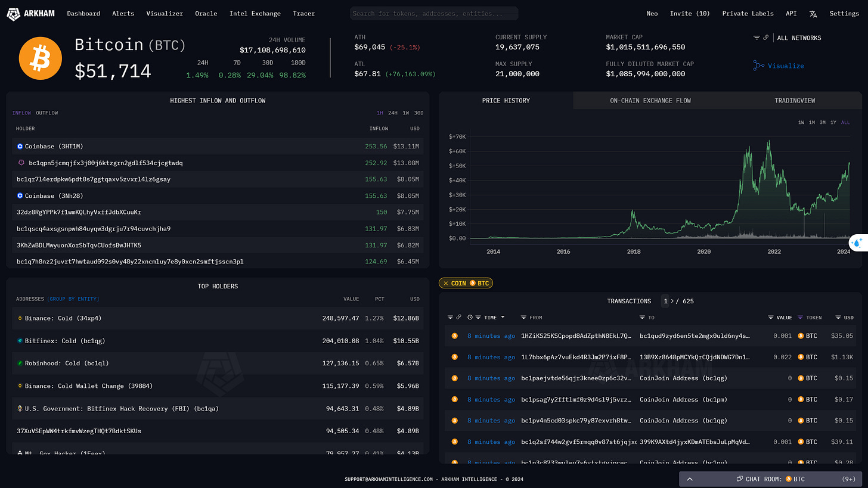The image size is (868, 488).
Task: Click the U.S. Government entity icon
Action: [20, 409]
